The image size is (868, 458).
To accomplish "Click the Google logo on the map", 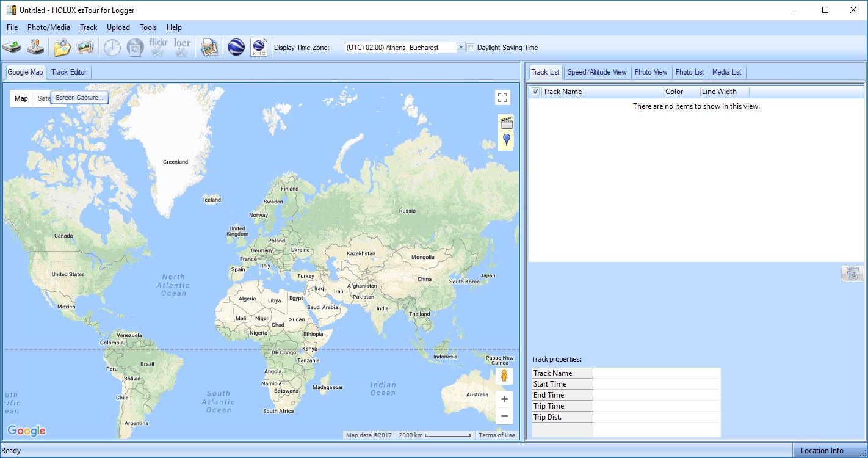I will [26, 431].
